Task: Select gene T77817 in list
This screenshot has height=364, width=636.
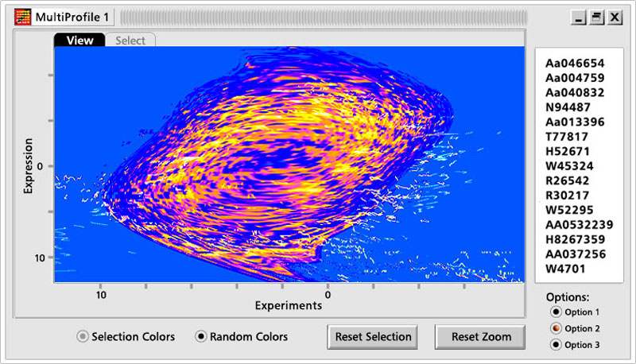Action: click(x=567, y=137)
